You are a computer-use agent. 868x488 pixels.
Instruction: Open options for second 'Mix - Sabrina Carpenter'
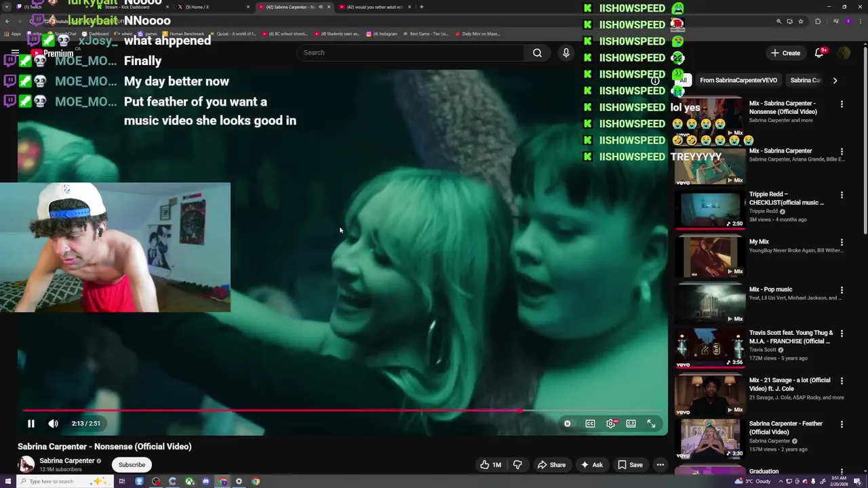point(842,152)
